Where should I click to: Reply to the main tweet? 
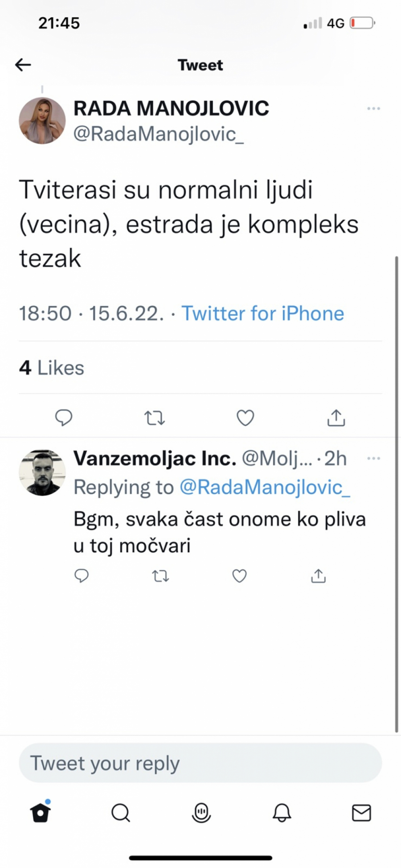[x=64, y=418]
